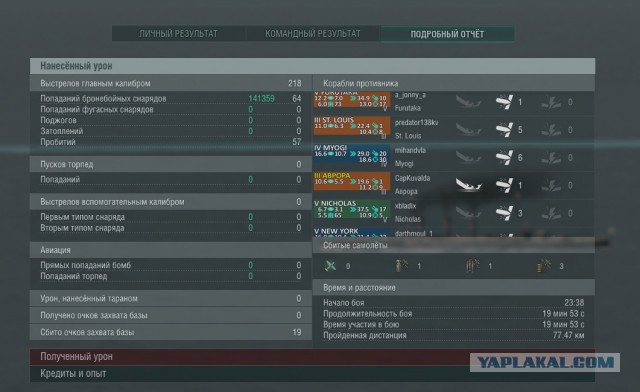Click the Продолжительность боя value

click(563, 314)
